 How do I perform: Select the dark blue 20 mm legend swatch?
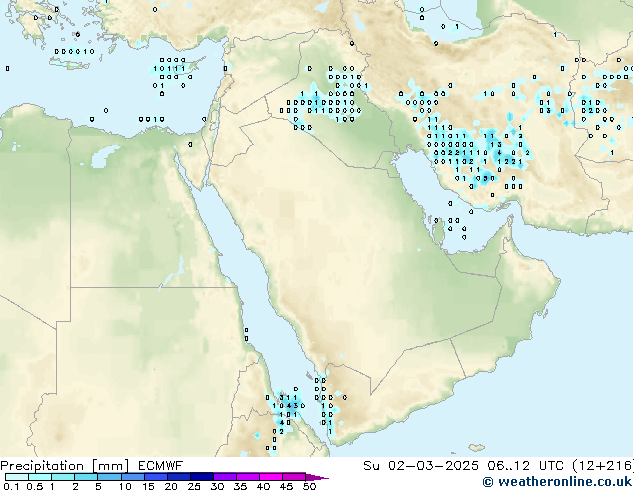click(179, 477)
